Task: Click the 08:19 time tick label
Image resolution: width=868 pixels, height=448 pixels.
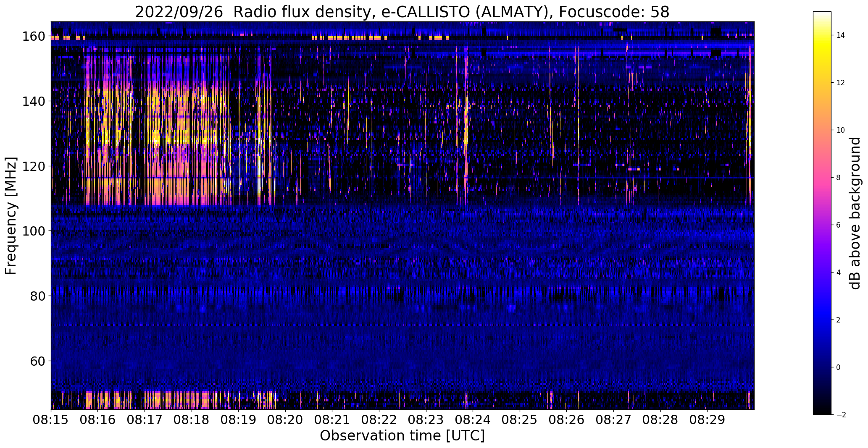Action: click(238, 419)
